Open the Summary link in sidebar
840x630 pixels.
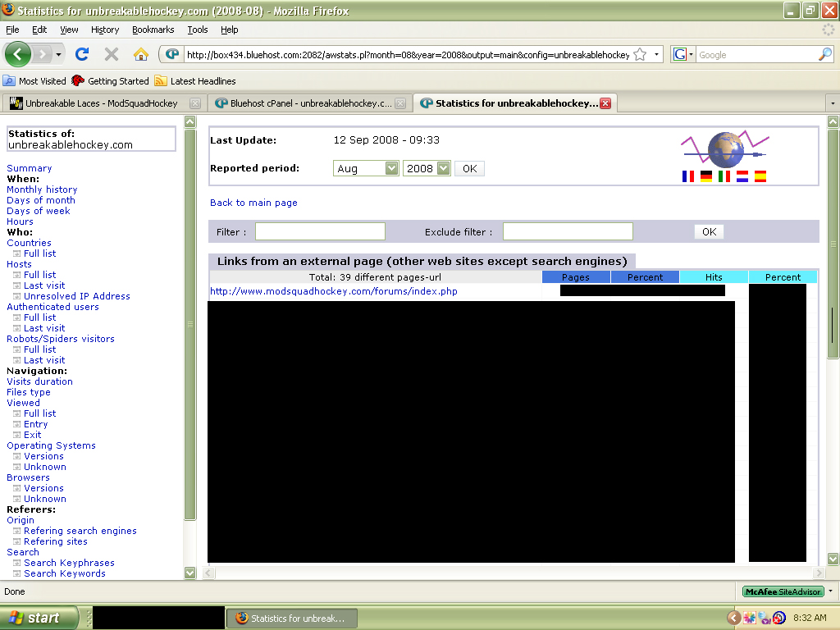click(30, 168)
